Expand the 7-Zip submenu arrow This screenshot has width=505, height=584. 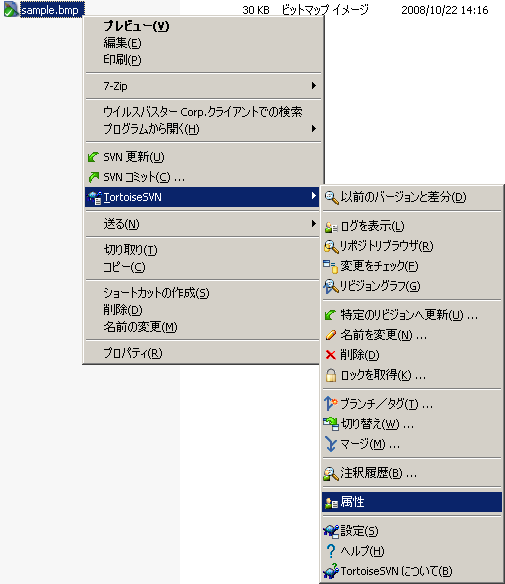point(314,86)
